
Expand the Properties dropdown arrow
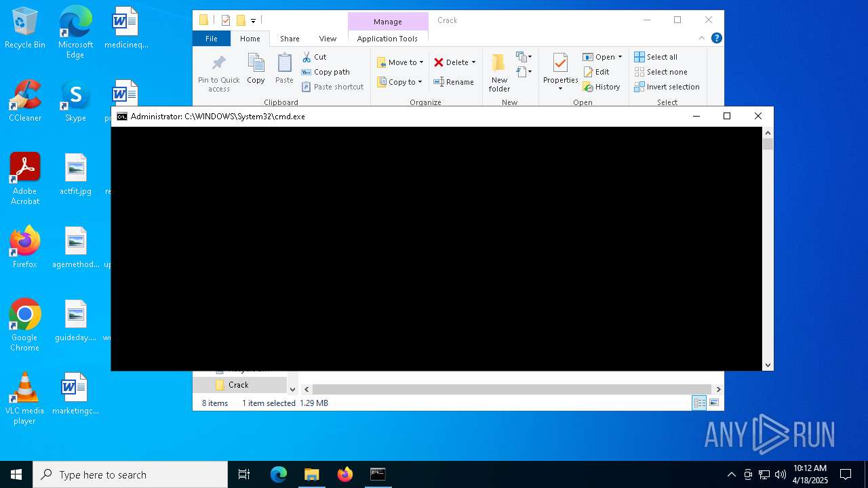tap(560, 89)
